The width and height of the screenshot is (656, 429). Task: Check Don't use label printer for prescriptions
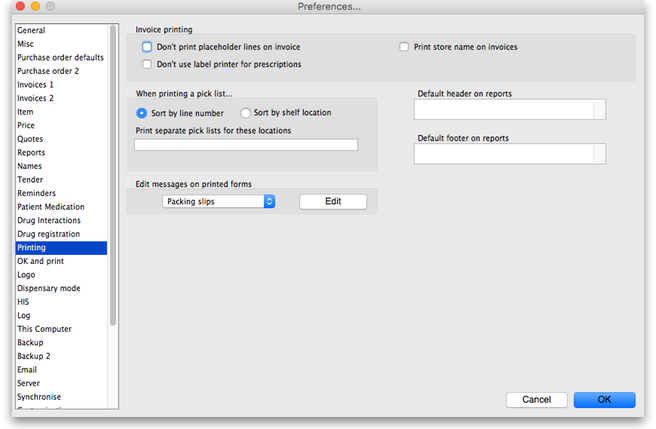tap(147, 64)
